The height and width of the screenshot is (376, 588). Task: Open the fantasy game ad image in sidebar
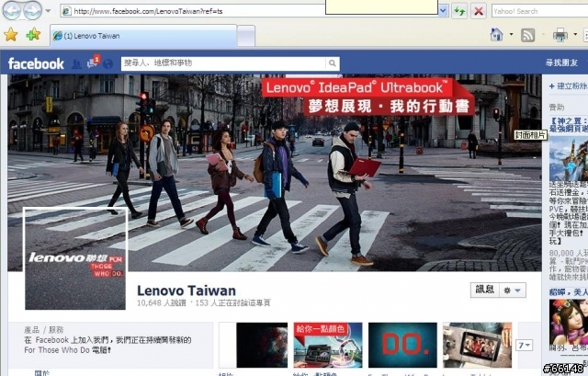coord(569,158)
